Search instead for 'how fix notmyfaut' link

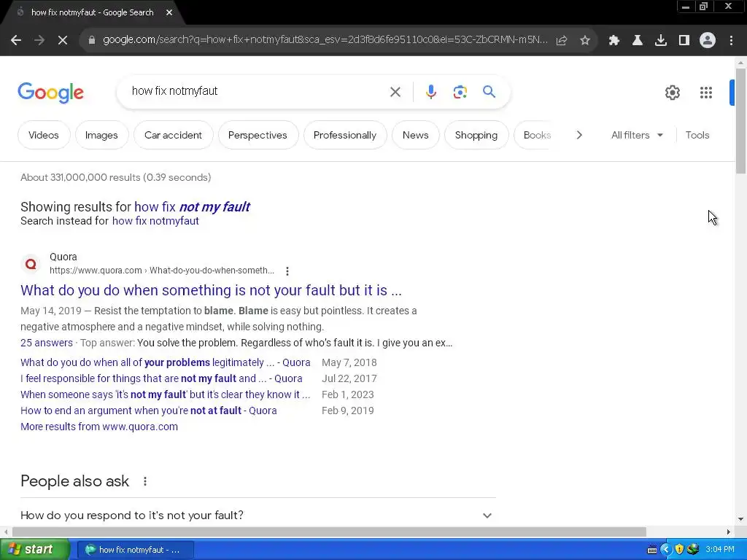(x=155, y=221)
